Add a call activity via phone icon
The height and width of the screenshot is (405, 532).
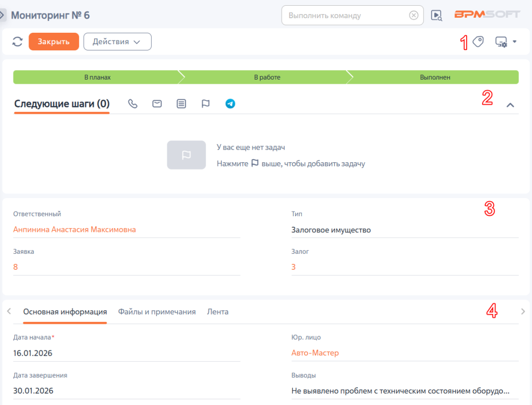pyautogui.click(x=132, y=103)
